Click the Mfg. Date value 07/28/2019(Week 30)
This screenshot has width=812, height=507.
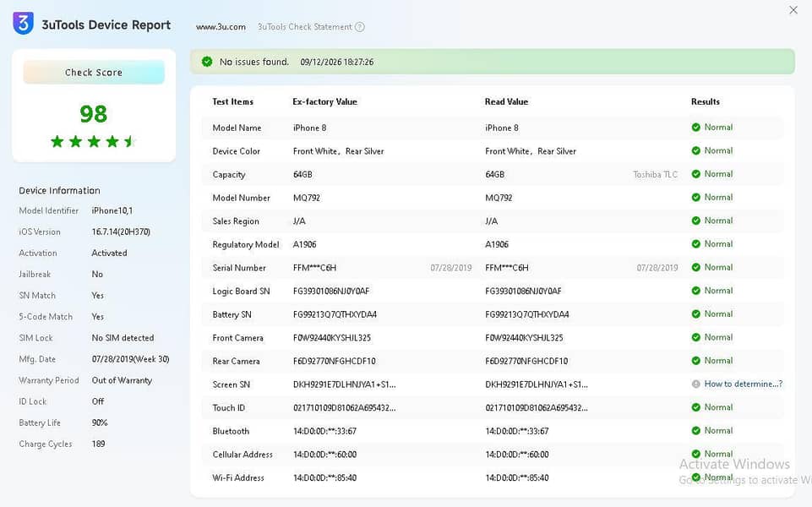tap(130, 359)
